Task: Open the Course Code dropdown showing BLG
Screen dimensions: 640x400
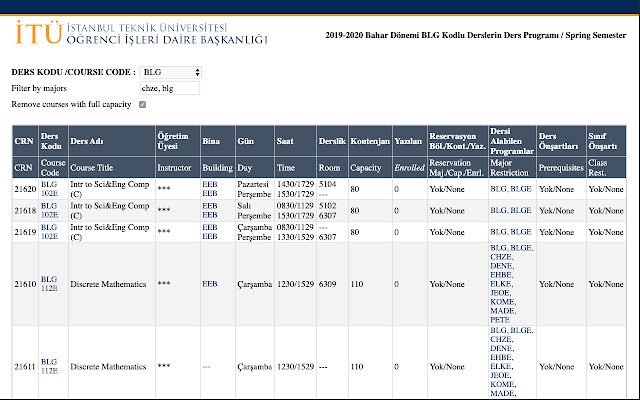Action: tap(170, 72)
